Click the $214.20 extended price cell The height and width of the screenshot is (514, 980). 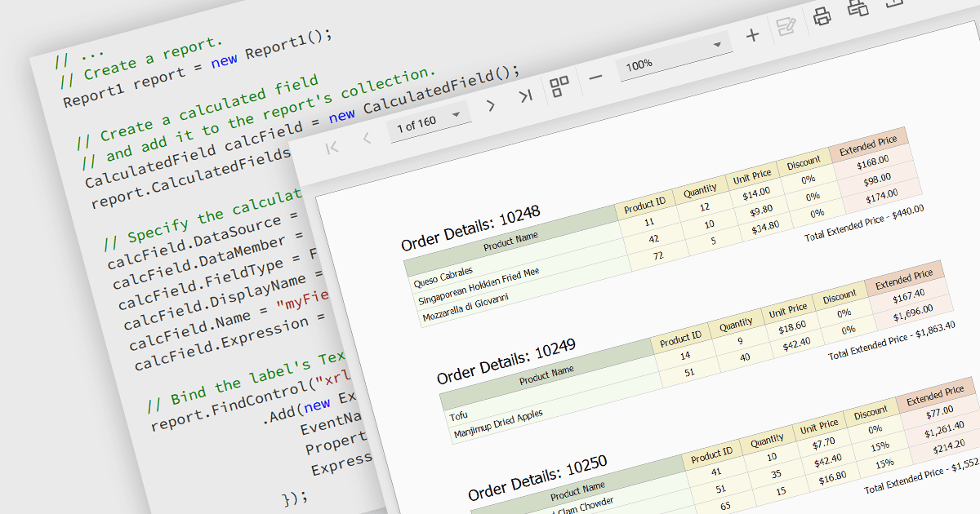(x=947, y=447)
